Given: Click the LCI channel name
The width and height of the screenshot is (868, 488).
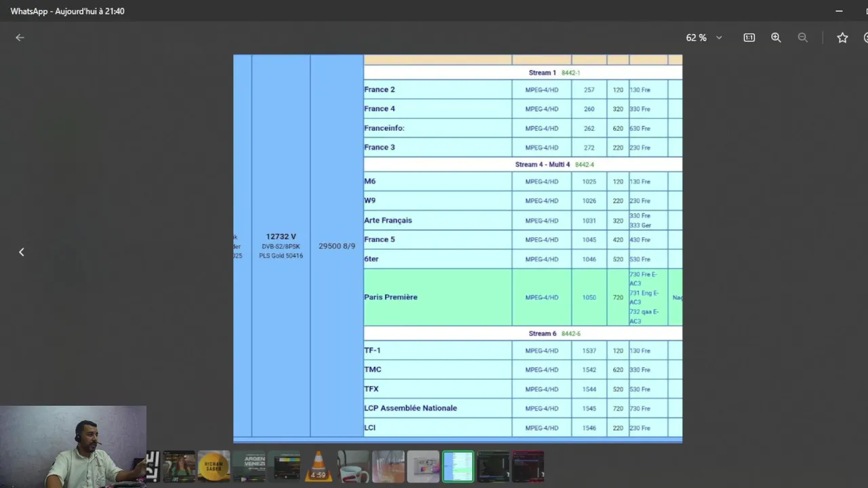Looking at the screenshot, I should (x=370, y=428).
